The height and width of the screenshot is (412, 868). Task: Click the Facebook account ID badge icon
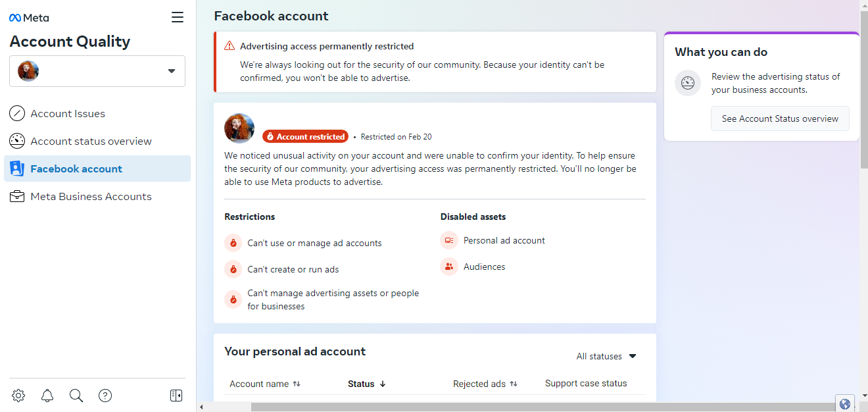(17, 169)
